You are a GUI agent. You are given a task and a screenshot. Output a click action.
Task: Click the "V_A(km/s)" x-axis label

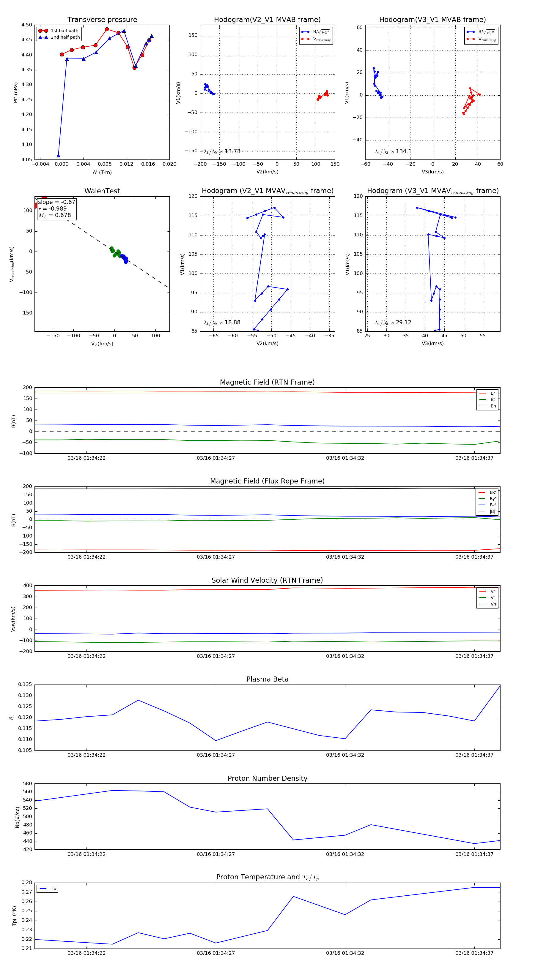pyautogui.click(x=102, y=344)
